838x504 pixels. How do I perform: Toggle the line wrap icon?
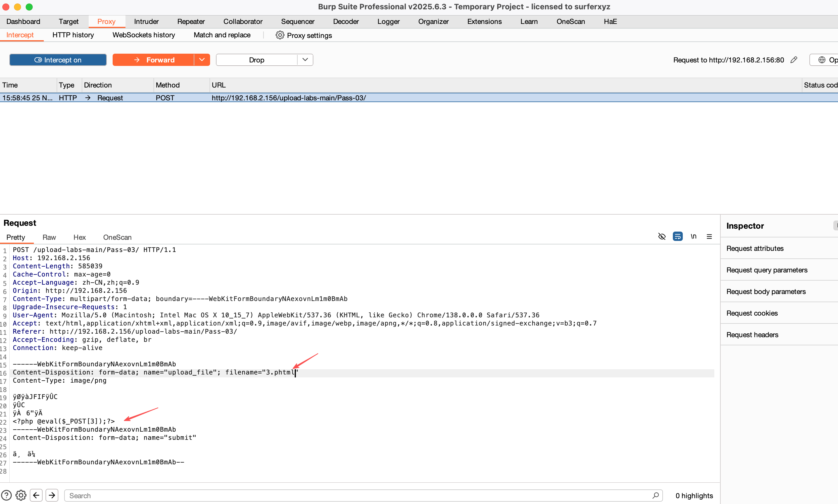pyautogui.click(x=677, y=236)
